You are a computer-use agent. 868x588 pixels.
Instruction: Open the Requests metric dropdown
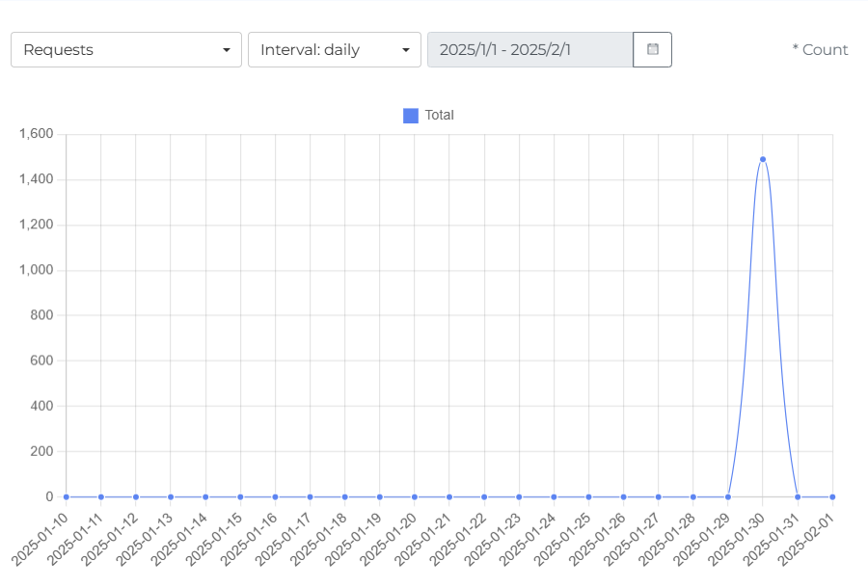point(125,50)
